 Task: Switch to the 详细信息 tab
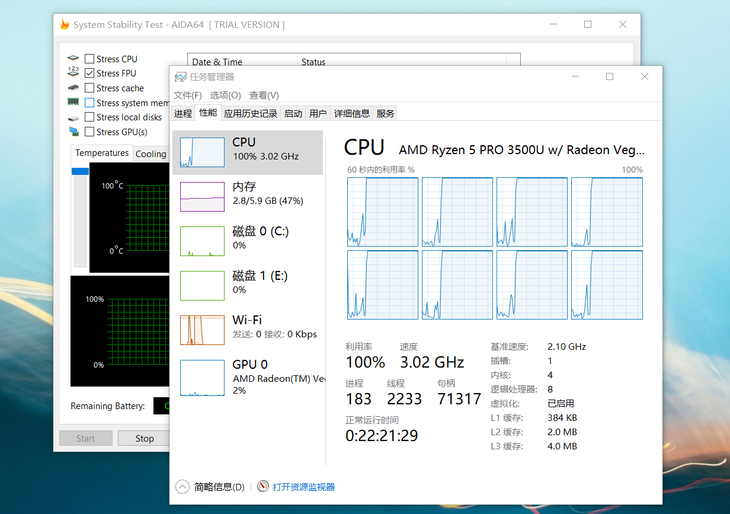[x=351, y=114]
